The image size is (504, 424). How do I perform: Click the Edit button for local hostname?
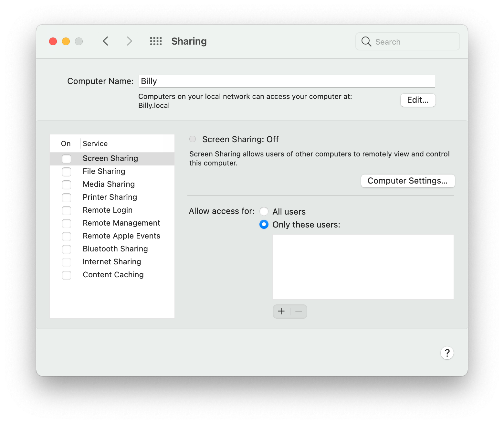(418, 100)
